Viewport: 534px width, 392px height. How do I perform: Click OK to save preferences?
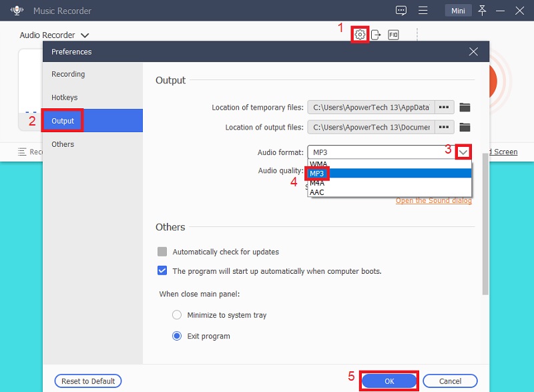tap(389, 381)
